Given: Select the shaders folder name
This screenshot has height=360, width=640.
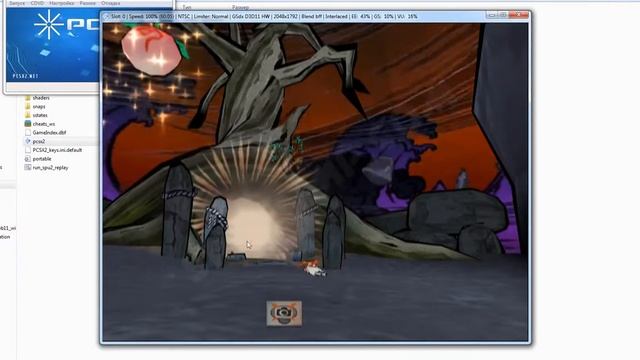Looking at the screenshot, I should pos(41,98).
